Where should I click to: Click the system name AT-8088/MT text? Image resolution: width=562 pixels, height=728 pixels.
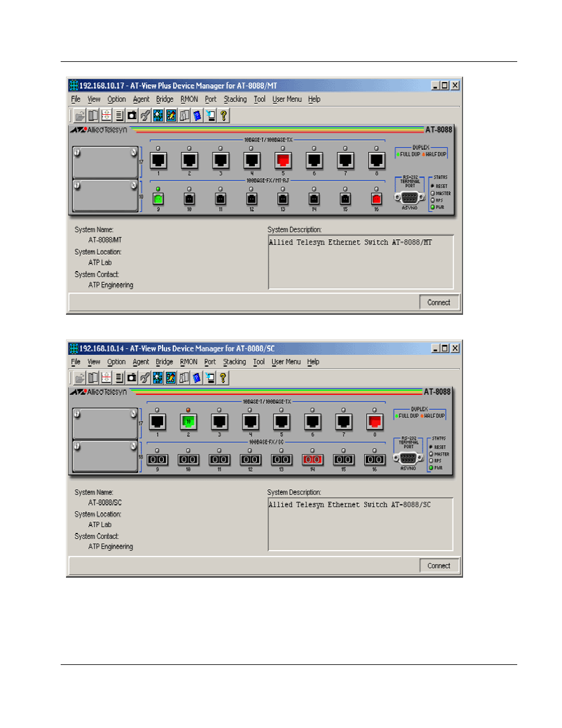click(x=105, y=241)
